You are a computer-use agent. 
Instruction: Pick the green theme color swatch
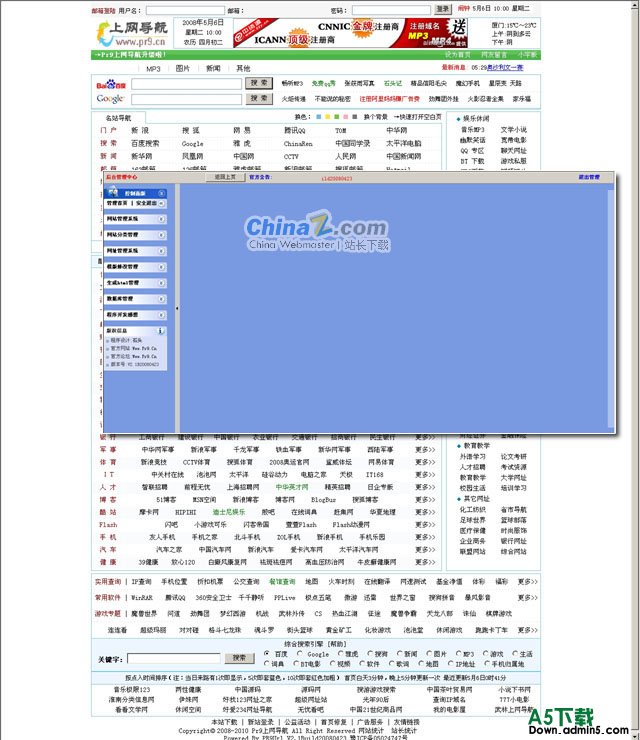pyautogui.click(x=337, y=117)
